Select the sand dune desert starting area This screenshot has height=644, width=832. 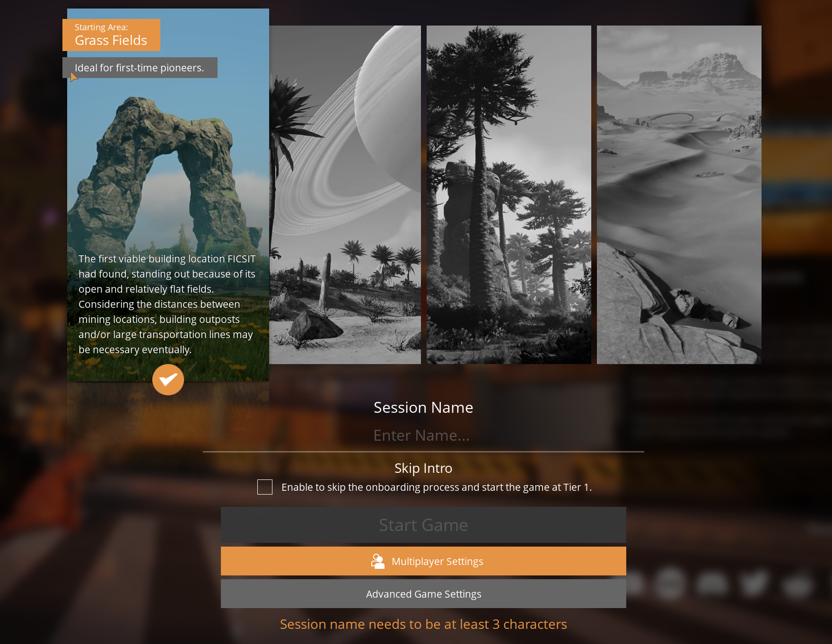tap(679, 194)
